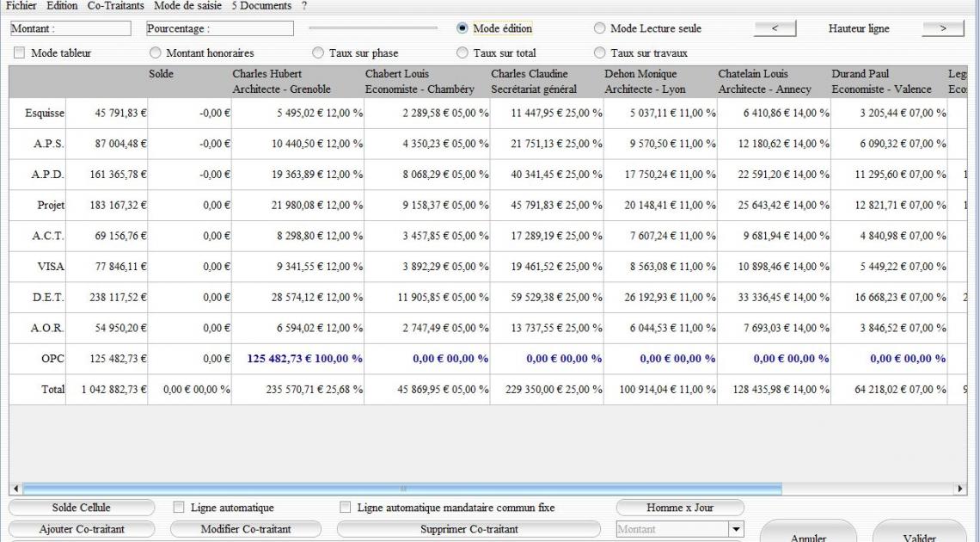This screenshot has width=980, height=542.
Task: Open the Edition menu
Action: (x=62, y=6)
